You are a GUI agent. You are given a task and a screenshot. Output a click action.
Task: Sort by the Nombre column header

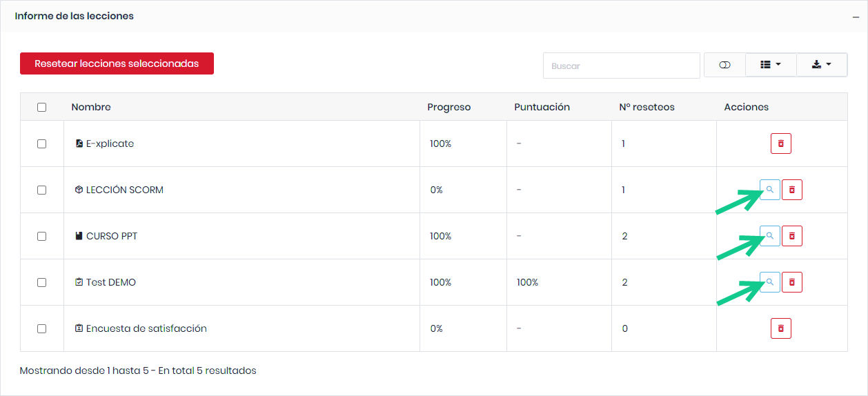[91, 107]
